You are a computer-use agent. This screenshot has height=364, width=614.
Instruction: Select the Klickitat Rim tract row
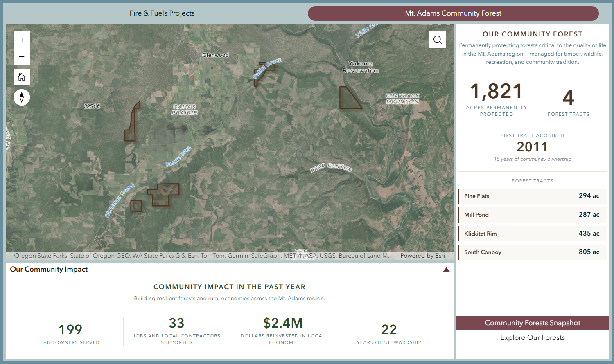[x=533, y=234]
